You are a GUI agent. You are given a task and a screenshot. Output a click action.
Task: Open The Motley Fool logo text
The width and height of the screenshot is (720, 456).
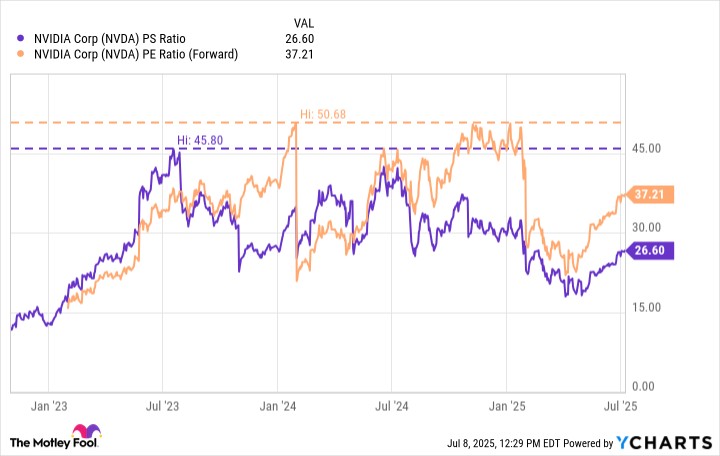[53, 443]
